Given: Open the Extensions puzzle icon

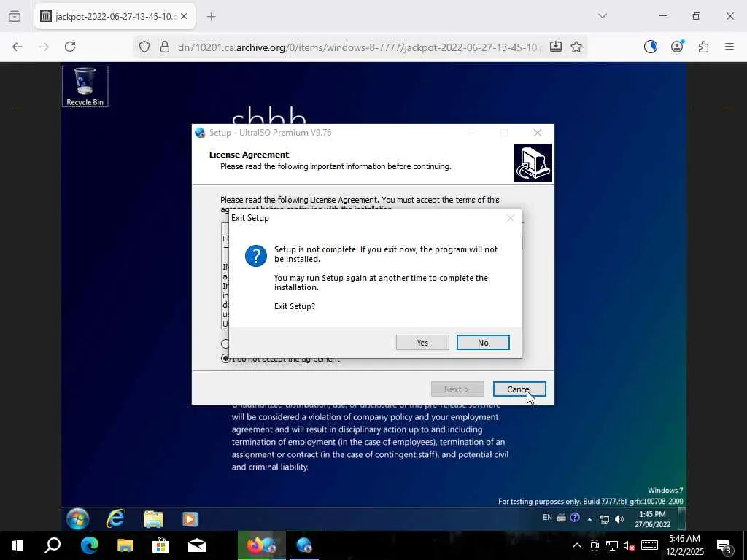Looking at the screenshot, I should tap(703, 47).
